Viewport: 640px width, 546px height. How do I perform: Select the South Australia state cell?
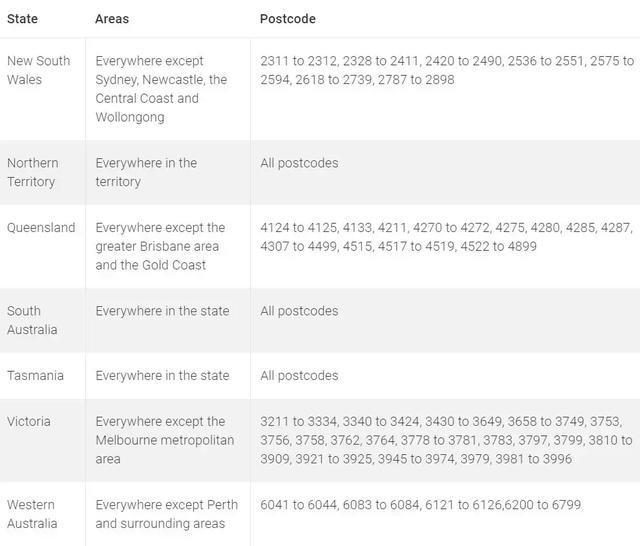pos(32,320)
